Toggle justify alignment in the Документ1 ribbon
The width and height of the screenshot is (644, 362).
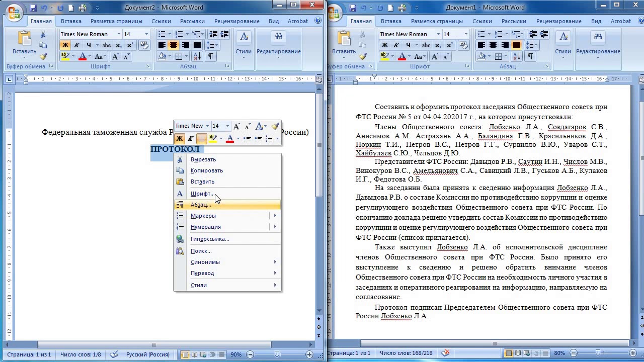(516, 45)
